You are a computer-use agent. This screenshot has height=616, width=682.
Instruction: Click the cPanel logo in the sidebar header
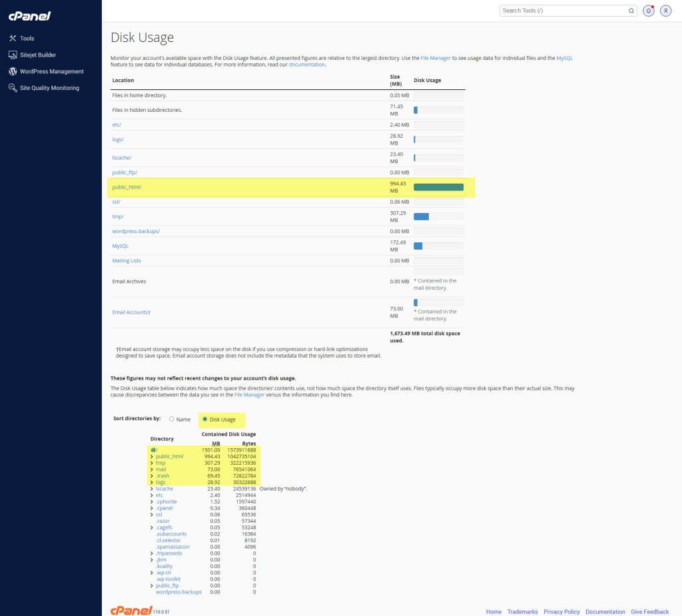pyautogui.click(x=30, y=16)
